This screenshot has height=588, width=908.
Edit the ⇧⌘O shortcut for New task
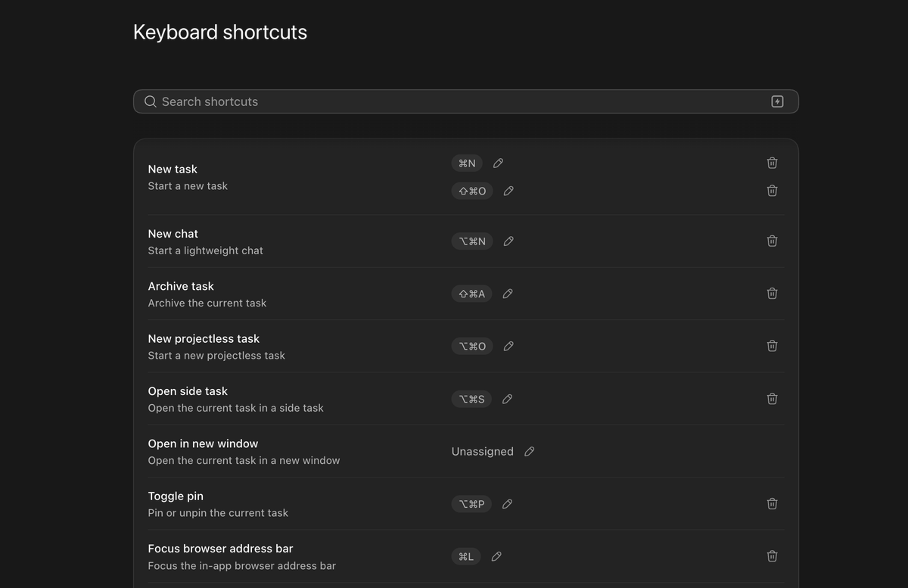508,191
